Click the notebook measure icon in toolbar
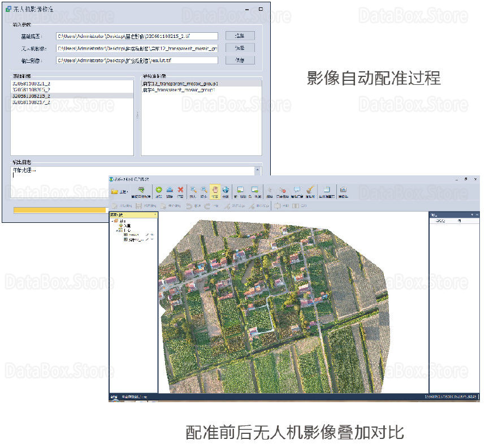485x448 pixels. (x=327, y=190)
